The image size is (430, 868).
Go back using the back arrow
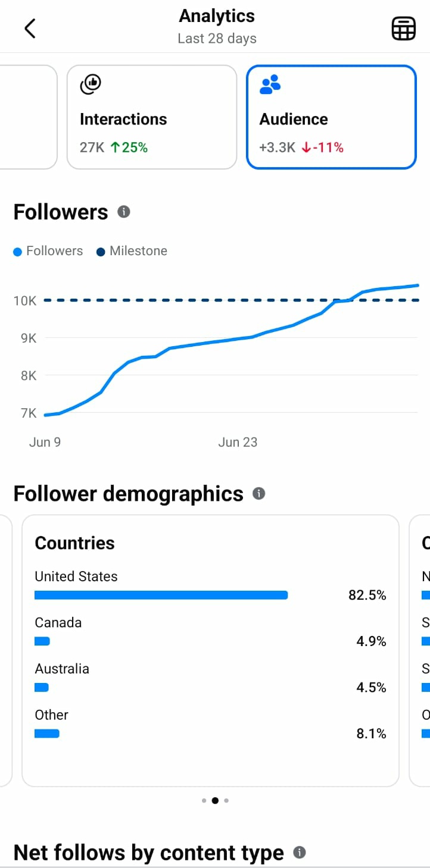pos(30,28)
